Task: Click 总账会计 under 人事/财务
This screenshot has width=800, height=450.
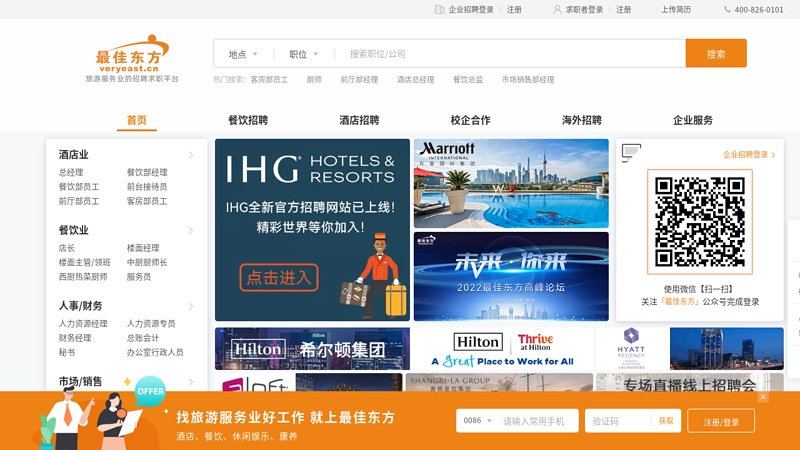Action: click(143, 338)
